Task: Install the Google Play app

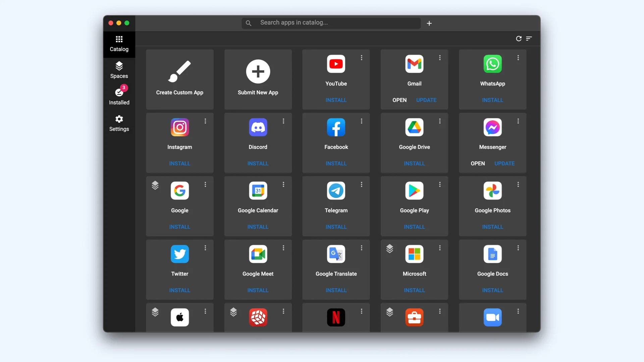Action: 414,227
